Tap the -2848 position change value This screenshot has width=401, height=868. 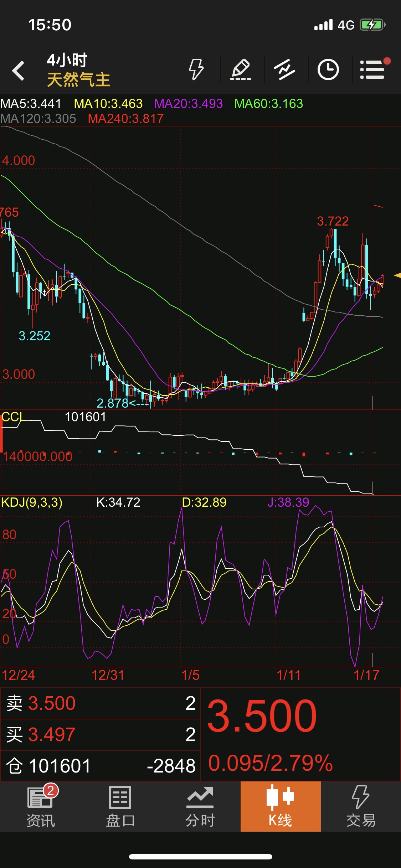click(171, 766)
